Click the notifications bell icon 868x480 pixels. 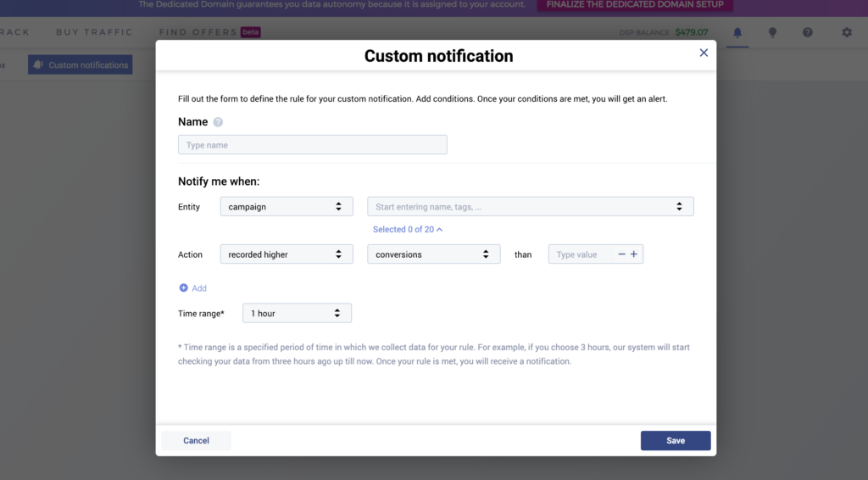[737, 32]
